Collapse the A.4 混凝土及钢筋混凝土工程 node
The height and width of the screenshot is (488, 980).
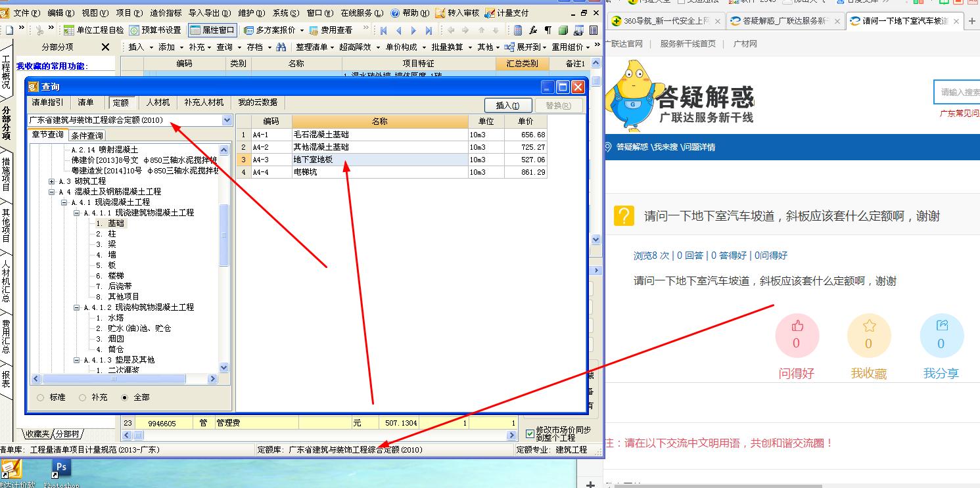coord(52,192)
